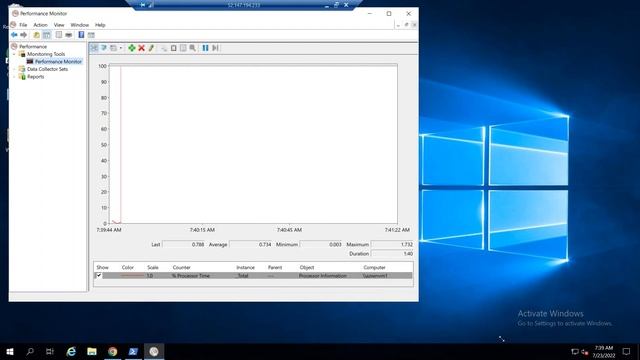
Task: Click the red color line of the counter row
Action: (x=132, y=276)
